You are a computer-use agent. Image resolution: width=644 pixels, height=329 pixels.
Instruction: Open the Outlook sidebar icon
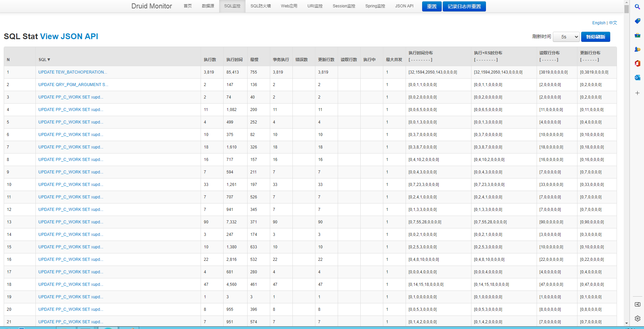637,78
